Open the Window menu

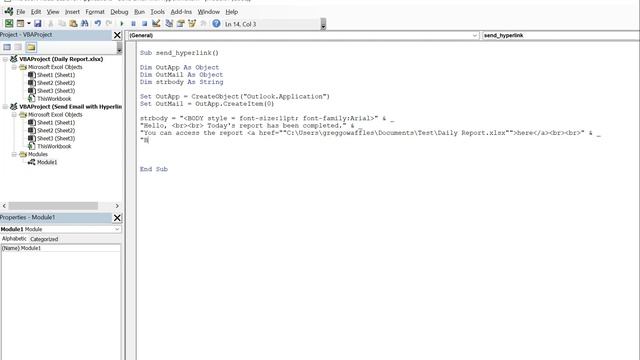pyautogui.click(x=209, y=12)
